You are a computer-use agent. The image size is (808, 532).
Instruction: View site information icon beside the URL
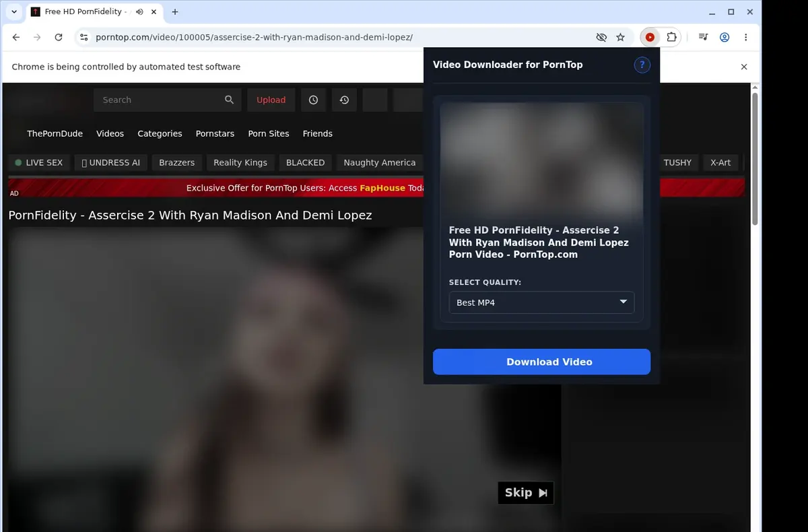click(x=83, y=38)
